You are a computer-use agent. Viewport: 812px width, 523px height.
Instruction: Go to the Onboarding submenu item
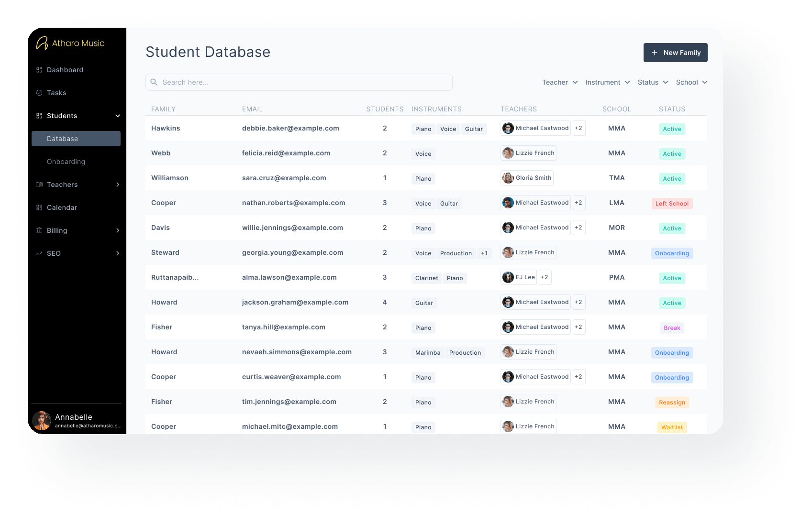click(x=66, y=162)
